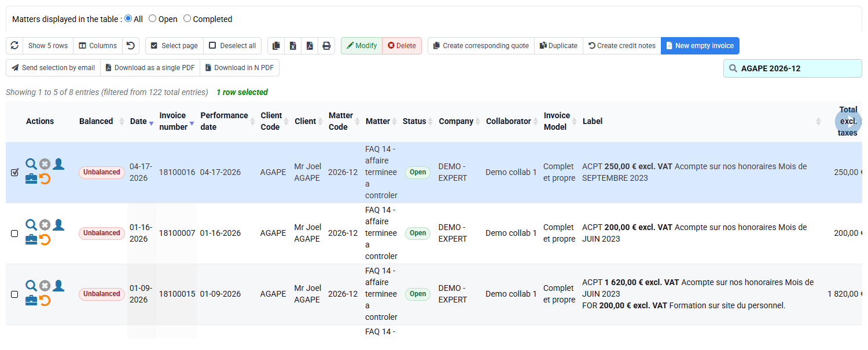
Task: Click Download in N PDF
Action: tap(240, 68)
